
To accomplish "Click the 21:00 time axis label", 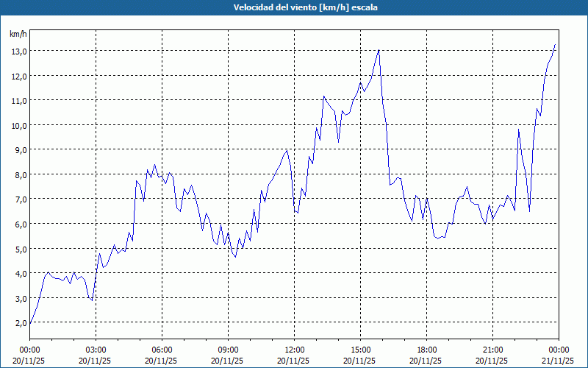I will 492,350.
